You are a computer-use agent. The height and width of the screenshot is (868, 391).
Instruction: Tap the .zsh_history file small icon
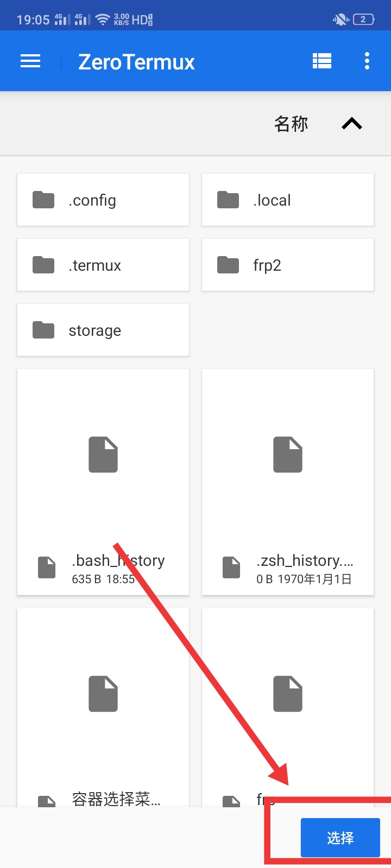click(x=231, y=567)
